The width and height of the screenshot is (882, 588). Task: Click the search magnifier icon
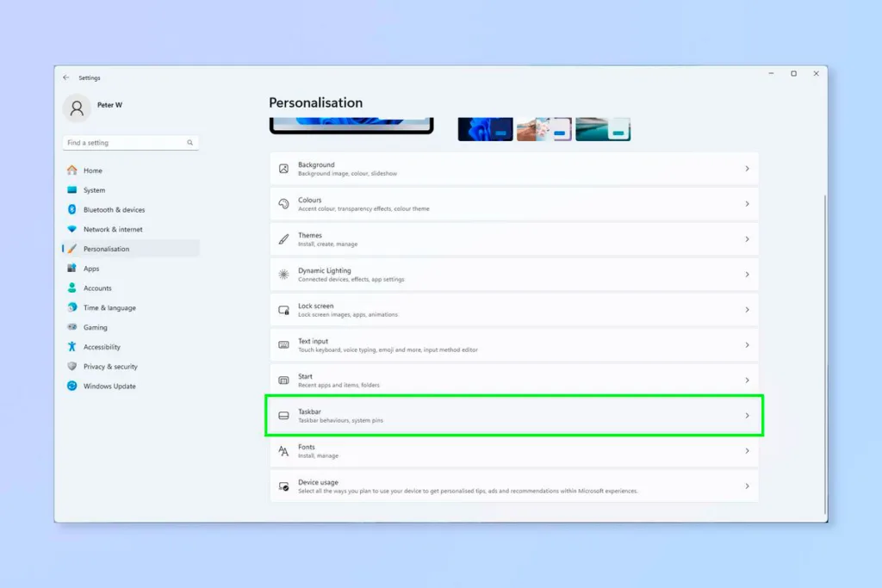190,143
